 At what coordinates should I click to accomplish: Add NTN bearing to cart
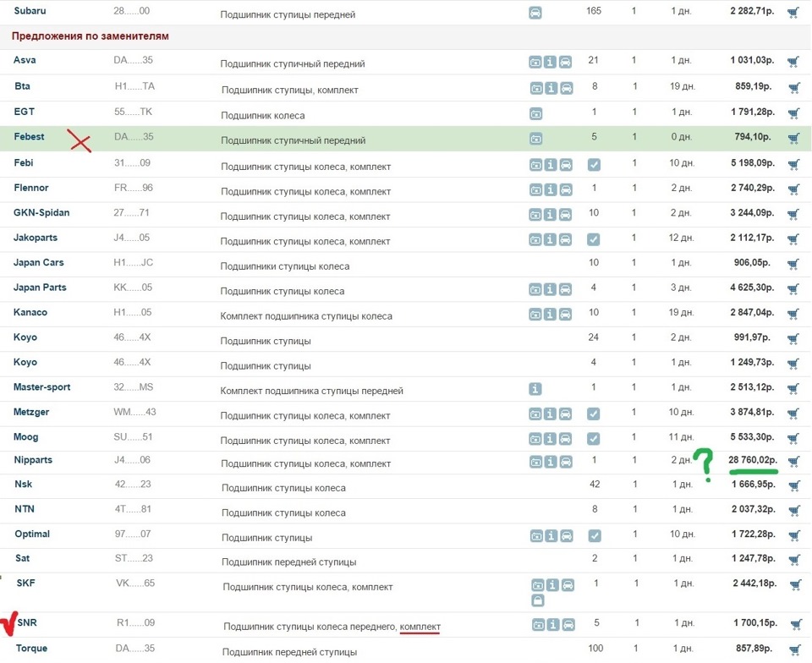tap(794, 511)
